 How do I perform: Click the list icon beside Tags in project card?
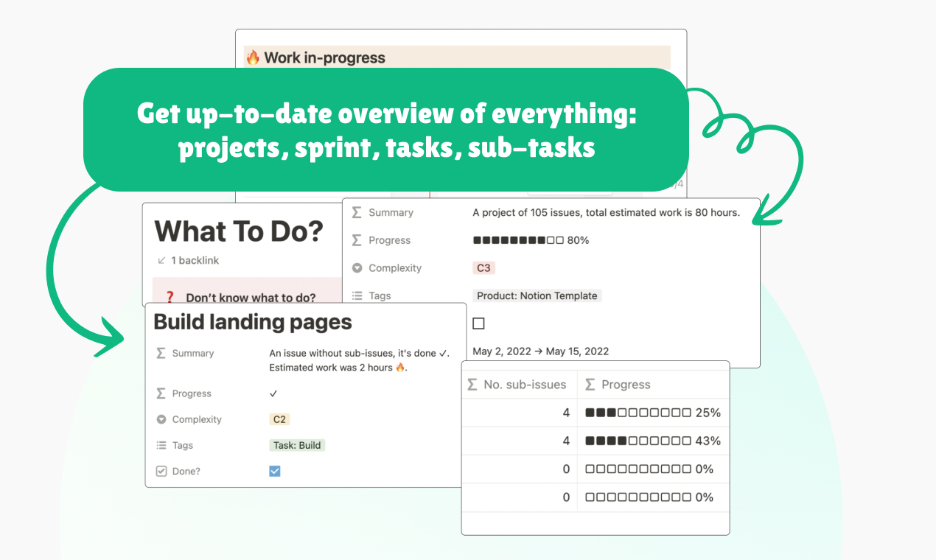click(x=357, y=296)
